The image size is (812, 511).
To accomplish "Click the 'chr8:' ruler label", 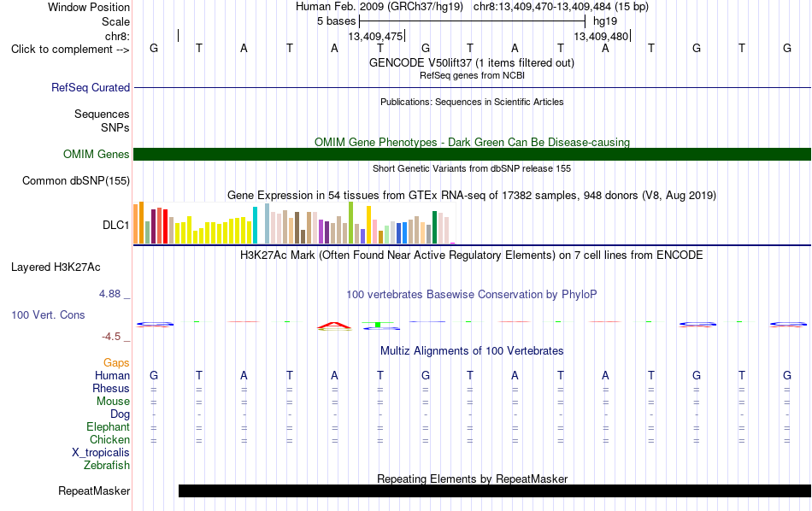I will (117, 36).
